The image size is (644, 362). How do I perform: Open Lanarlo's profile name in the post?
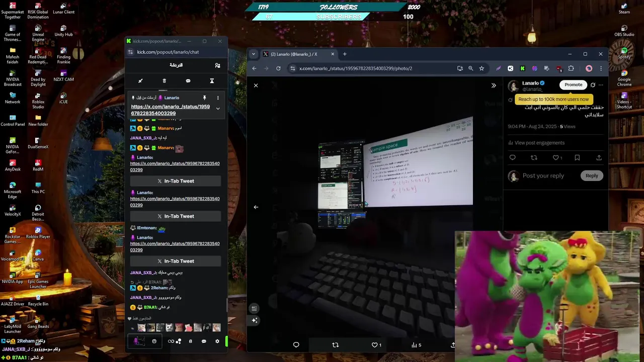coord(530,83)
